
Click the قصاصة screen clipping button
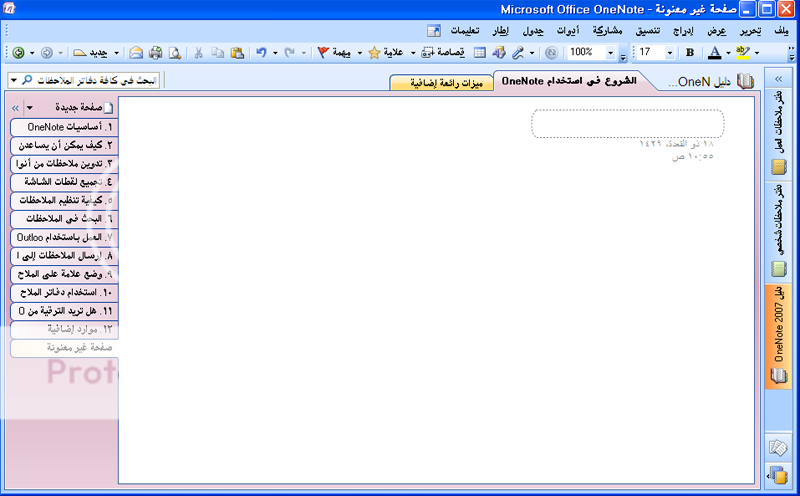[x=443, y=53]
